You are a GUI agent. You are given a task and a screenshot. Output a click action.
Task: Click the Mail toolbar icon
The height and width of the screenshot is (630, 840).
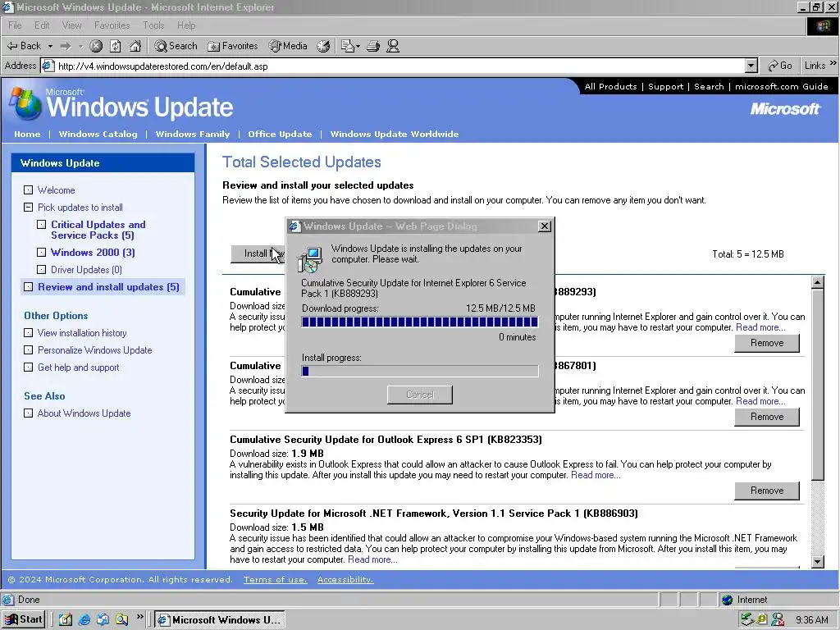coord(348,46)
